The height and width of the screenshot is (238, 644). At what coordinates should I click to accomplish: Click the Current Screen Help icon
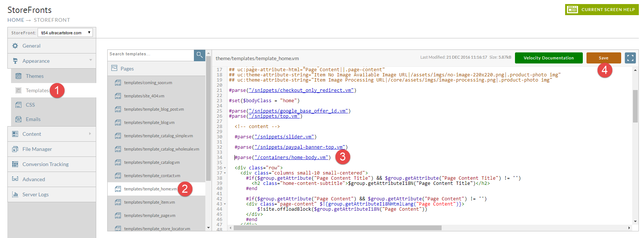coord(572,10)
